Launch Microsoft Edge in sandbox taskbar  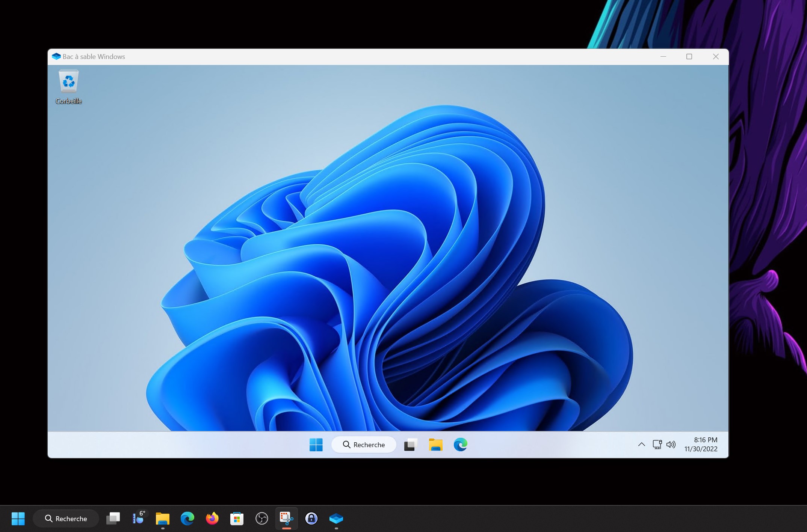[x=460, y=445]
